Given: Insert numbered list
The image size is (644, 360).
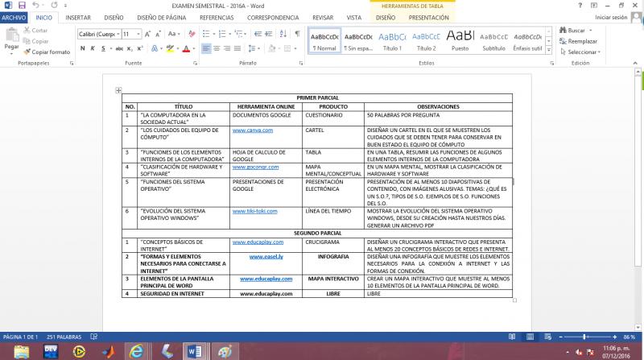Looking at the screenshot, I should 222,34.
